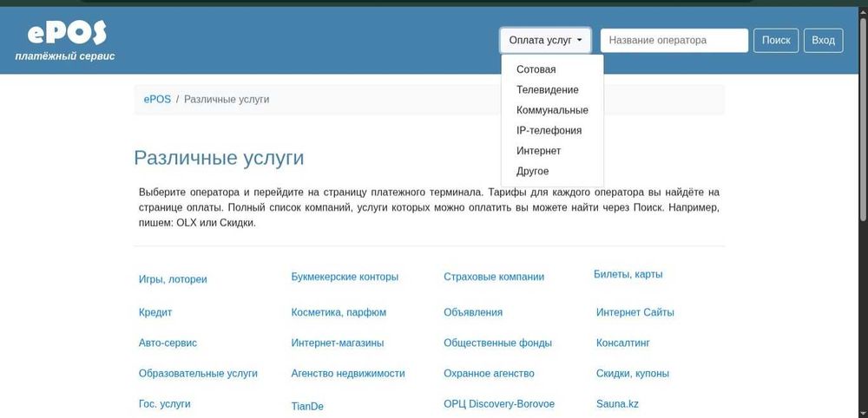Click Различные услуги breadcrumb text
Image resolution: width=868 pixels, height=418 pixels.
(x=227, y=100)
